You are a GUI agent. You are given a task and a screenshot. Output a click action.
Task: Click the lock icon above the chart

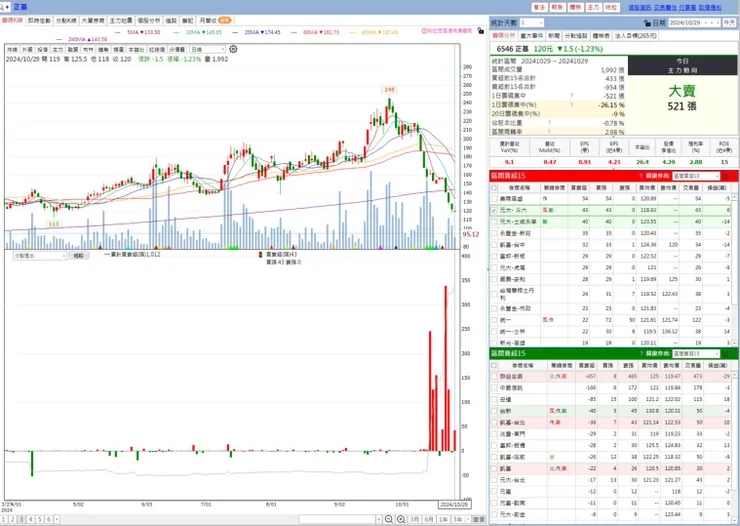point(480,31)
